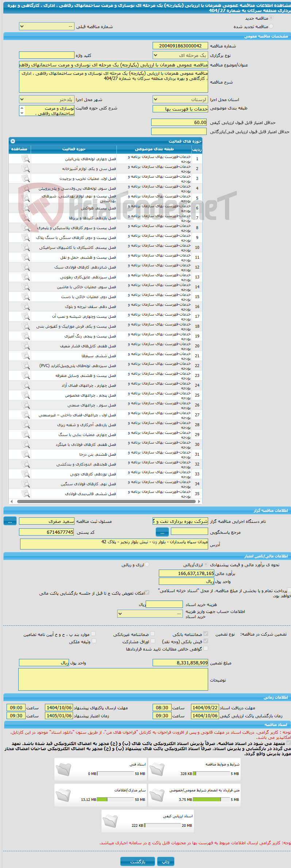Toggle اوراق مشارکت checkbox

pos(153,641)
